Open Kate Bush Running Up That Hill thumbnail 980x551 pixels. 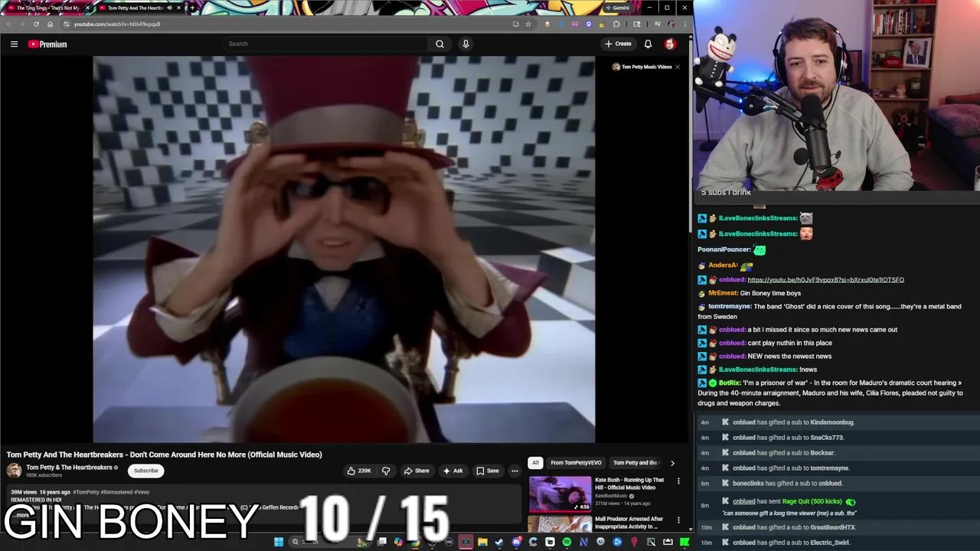pyautogui.click(x=560, y=494)
